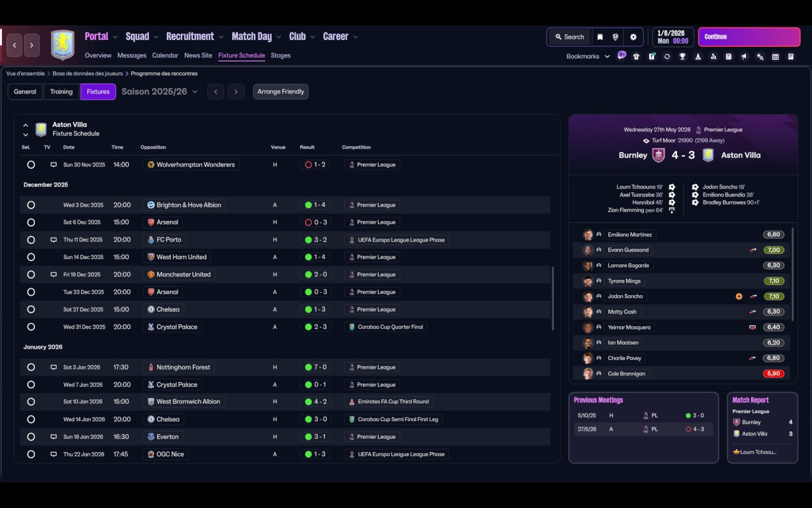Click TV icon on FC Porto row
This screenshot has width=812, height=508.
[53, 240]
